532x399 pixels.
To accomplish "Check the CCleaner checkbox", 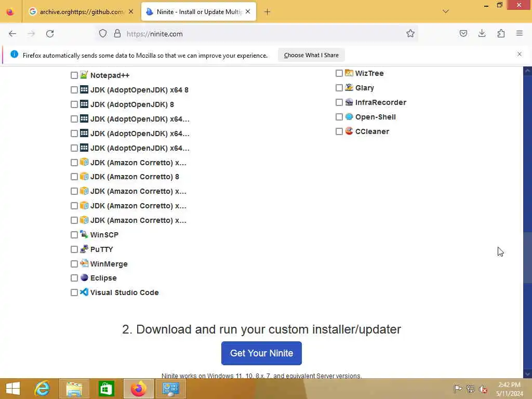I will point(339,131).
